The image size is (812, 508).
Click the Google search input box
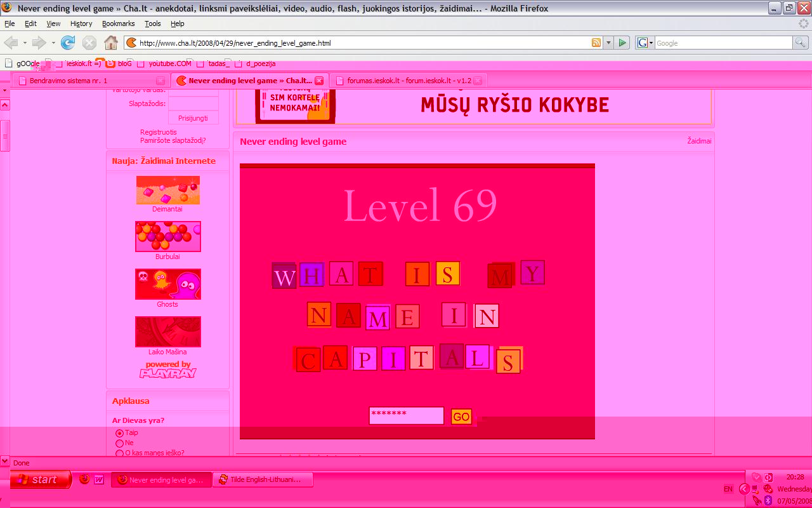[723, 43]
